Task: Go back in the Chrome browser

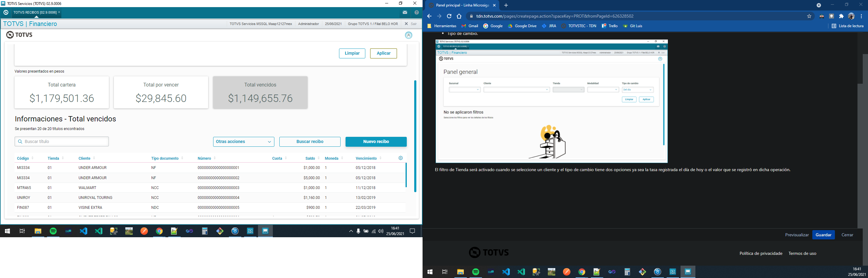Action: [x=429, y=16]
